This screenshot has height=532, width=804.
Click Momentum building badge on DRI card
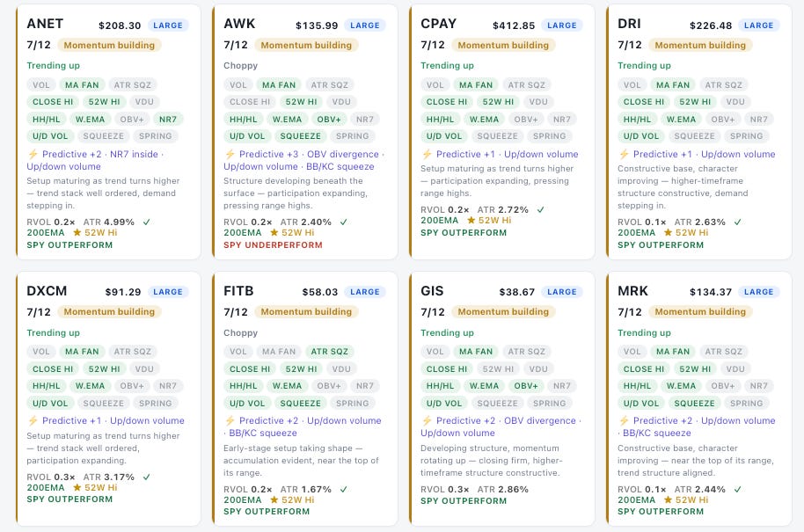700,45
